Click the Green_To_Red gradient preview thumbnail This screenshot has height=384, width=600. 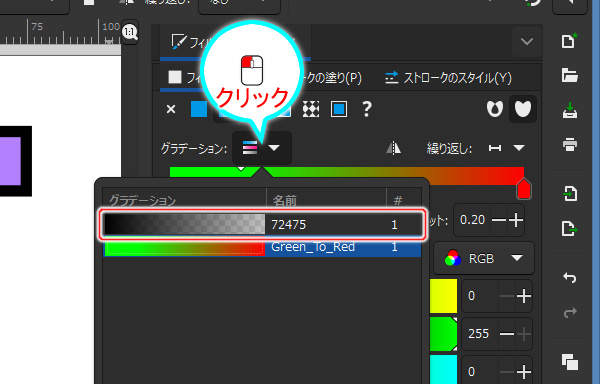[x=184, y=248]
